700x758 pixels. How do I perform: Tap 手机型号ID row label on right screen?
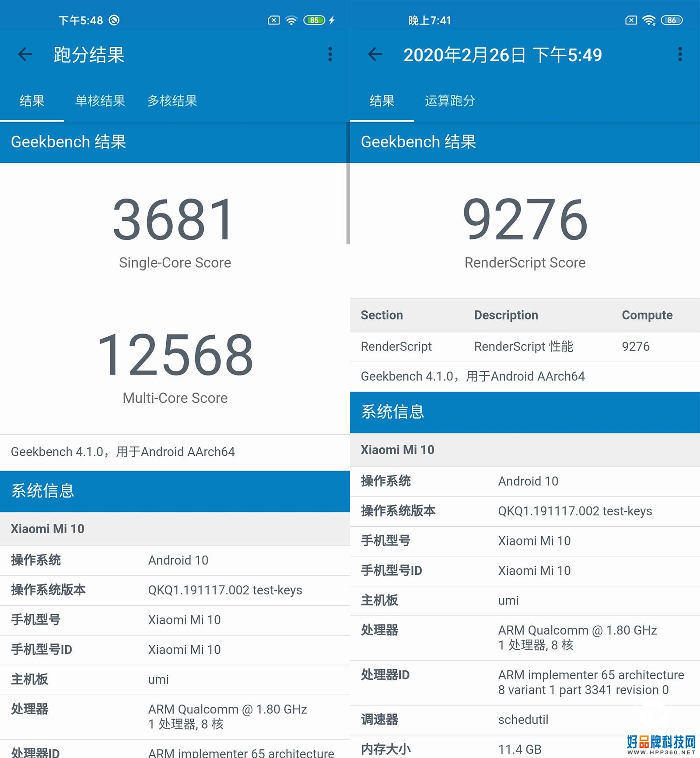(x=392, y=570)
